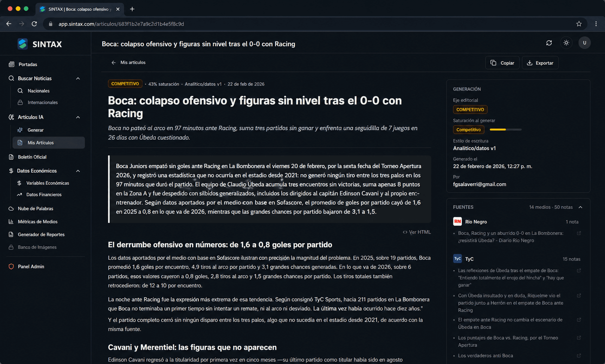
Task: Collapse the Artículos IA section
Action: 78,117
